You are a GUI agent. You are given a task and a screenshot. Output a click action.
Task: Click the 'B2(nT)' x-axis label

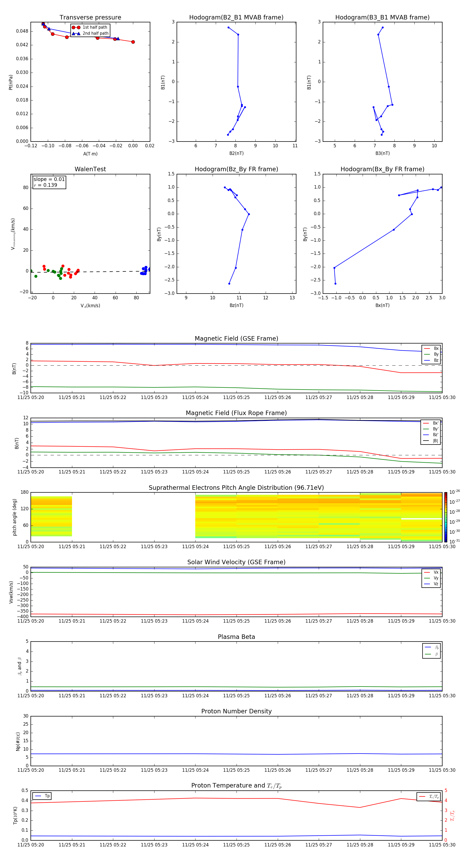pos(236,153)
